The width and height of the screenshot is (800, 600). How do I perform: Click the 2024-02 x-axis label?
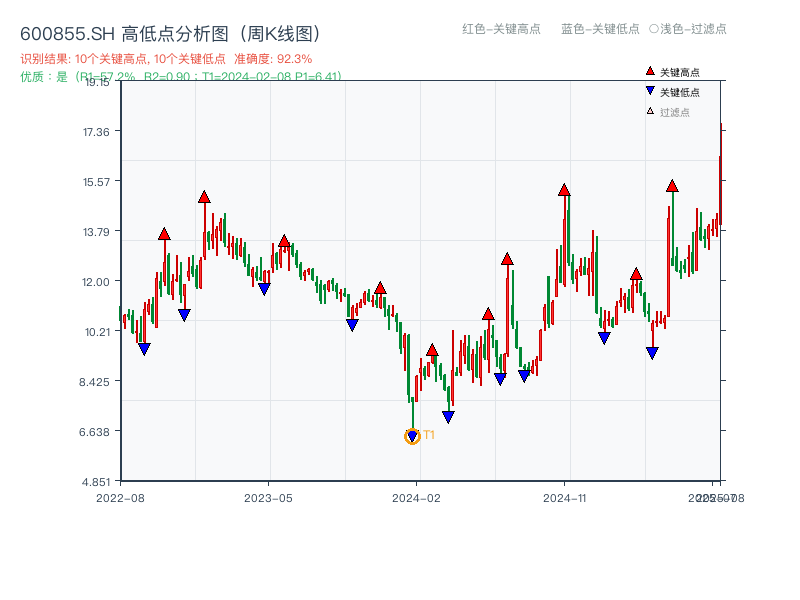[416, 498]
